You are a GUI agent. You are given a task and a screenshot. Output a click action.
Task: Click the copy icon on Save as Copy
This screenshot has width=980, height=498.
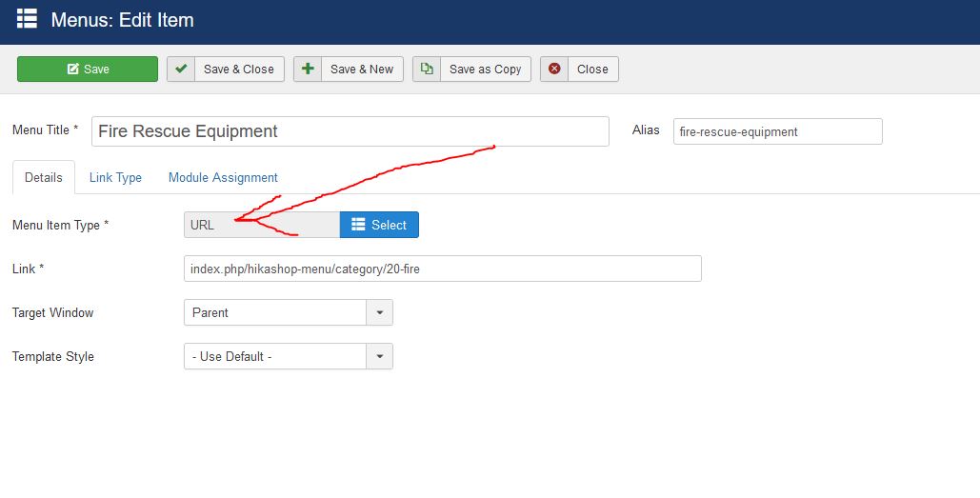click(427, 69)
